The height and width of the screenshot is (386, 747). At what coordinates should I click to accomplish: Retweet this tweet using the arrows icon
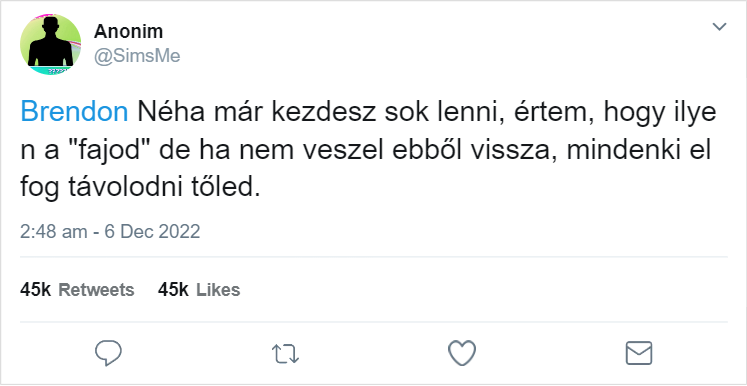click(285, 355)
